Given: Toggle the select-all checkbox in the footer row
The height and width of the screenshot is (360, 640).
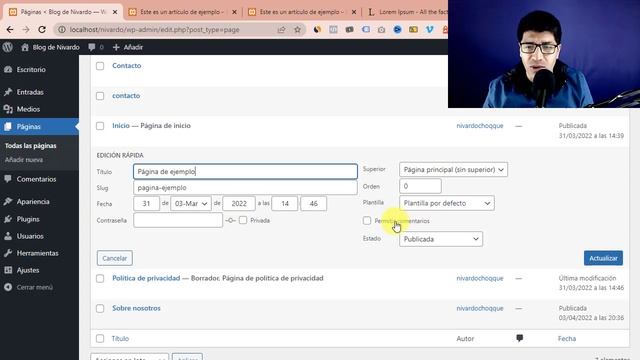Looking at the screenshot, I should (100, 338).
